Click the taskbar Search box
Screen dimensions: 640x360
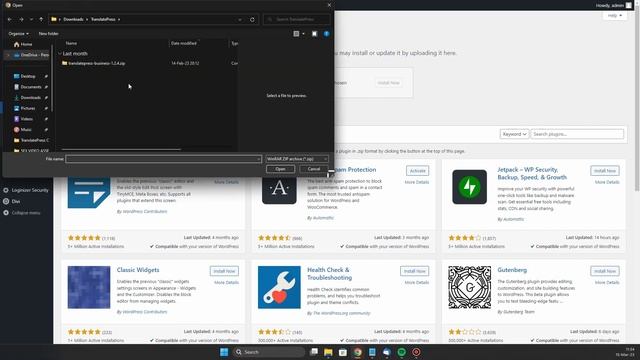coord(269,352)
